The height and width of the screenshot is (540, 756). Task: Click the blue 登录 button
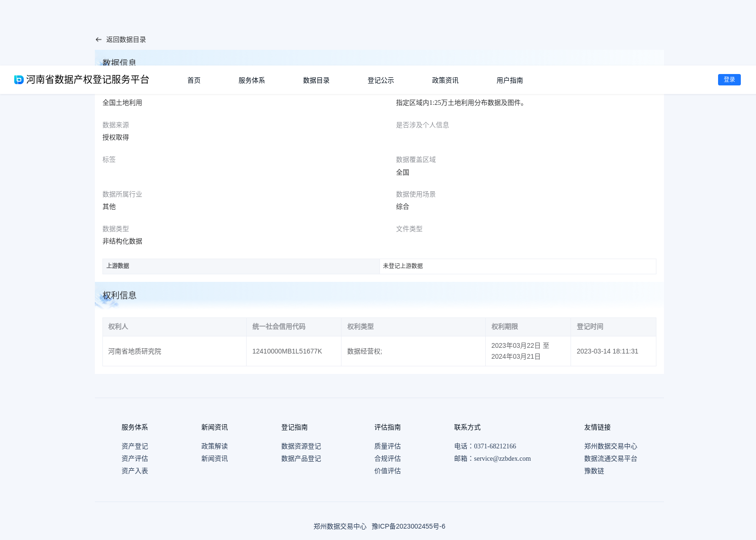point(729,80)
